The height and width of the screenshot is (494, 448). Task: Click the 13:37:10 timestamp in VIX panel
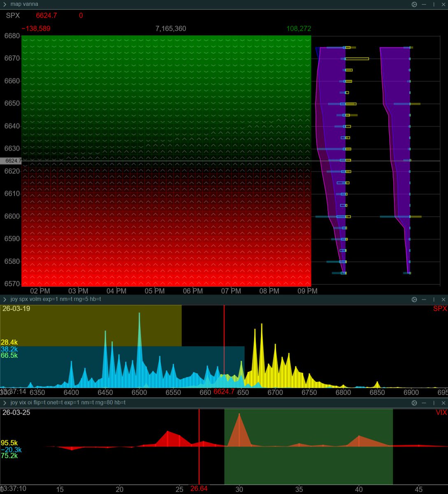point(13,489)
